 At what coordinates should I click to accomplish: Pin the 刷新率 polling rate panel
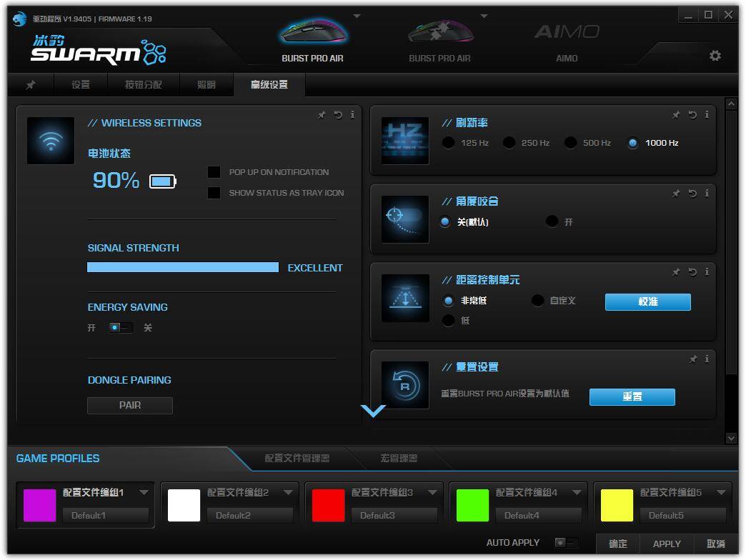click(676, 114)
